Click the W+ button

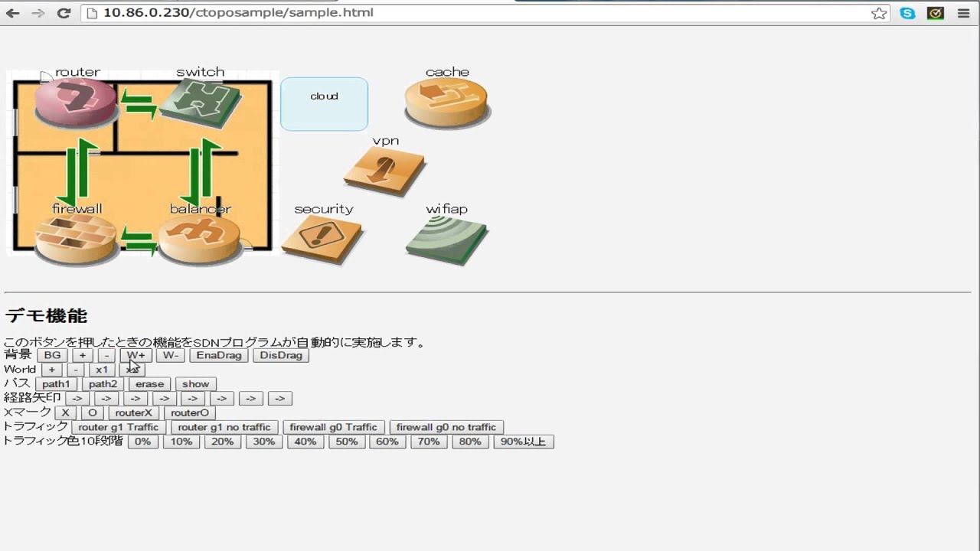click(136, 355)
